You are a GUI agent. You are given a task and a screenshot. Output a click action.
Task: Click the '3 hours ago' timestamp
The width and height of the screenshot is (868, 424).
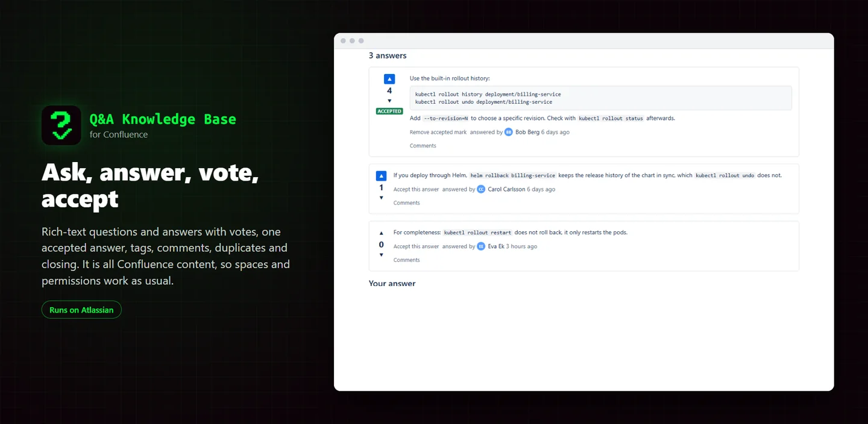tap(521, 246)
